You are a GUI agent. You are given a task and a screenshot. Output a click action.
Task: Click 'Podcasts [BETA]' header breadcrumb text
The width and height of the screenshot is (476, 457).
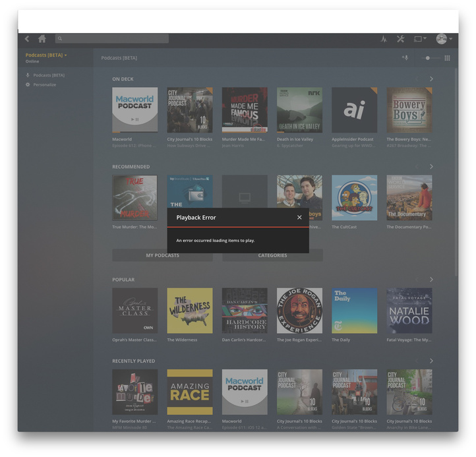(119, 58)
